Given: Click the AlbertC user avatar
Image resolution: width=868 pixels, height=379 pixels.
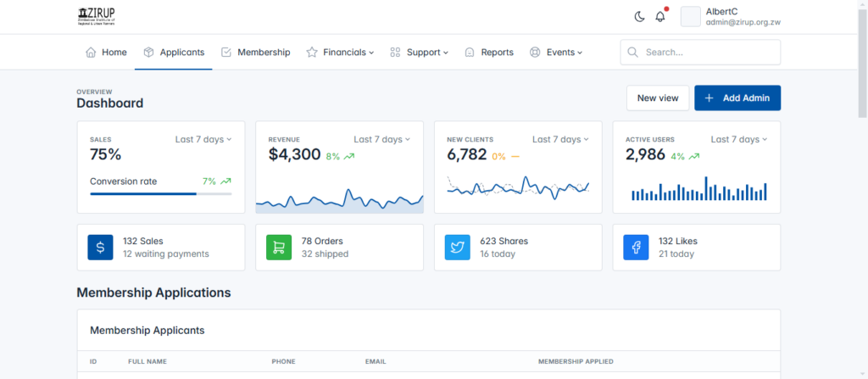Looking at the screenshot, I should point(691,17).
